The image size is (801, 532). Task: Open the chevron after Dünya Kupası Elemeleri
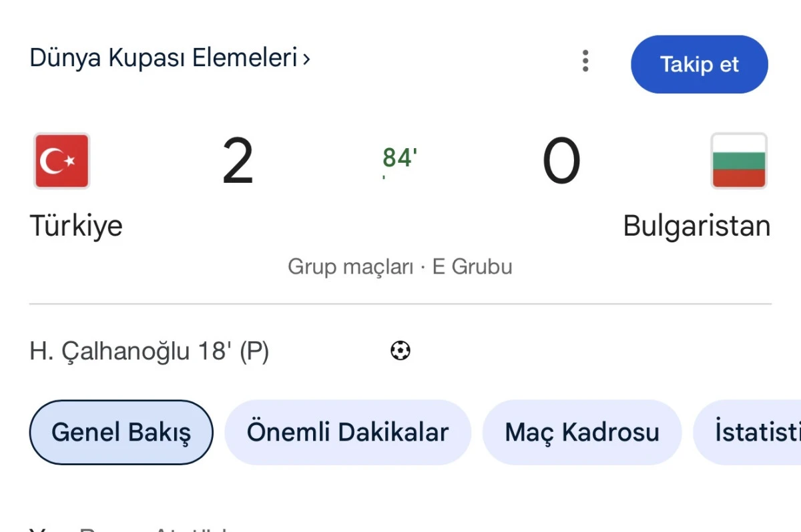tap(306, 59)
